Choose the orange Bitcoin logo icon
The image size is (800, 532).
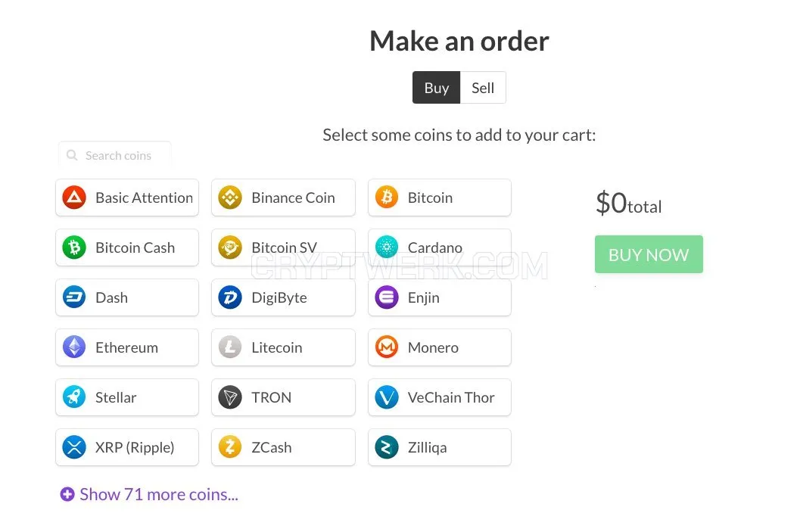click(x=387, y=198)
